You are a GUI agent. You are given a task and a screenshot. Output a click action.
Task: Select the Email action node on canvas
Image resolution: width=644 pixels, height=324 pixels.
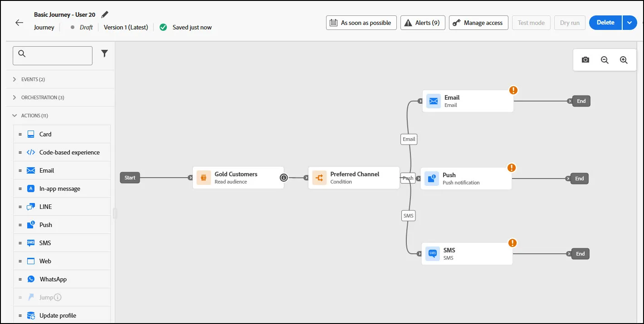click(x=468, y=101)
